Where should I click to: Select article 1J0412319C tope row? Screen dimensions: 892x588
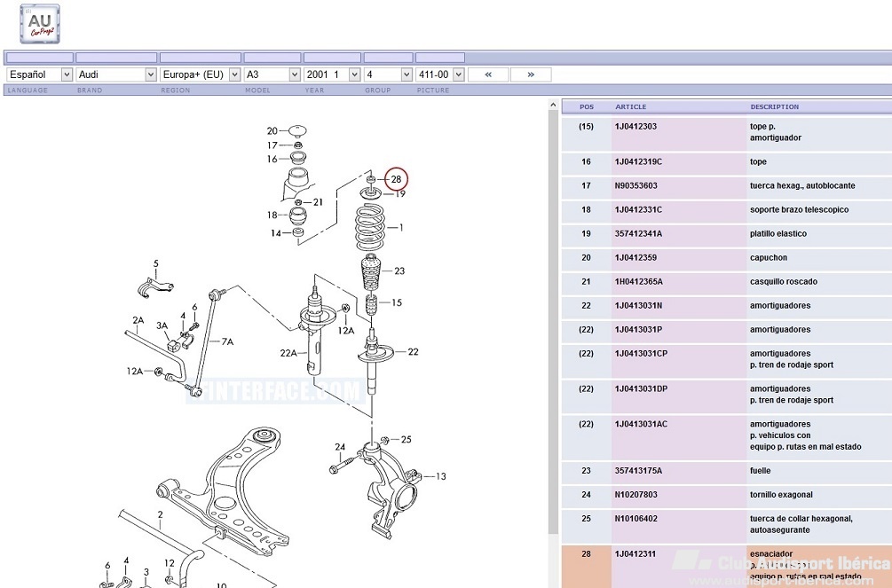click(x=727, y=162)
